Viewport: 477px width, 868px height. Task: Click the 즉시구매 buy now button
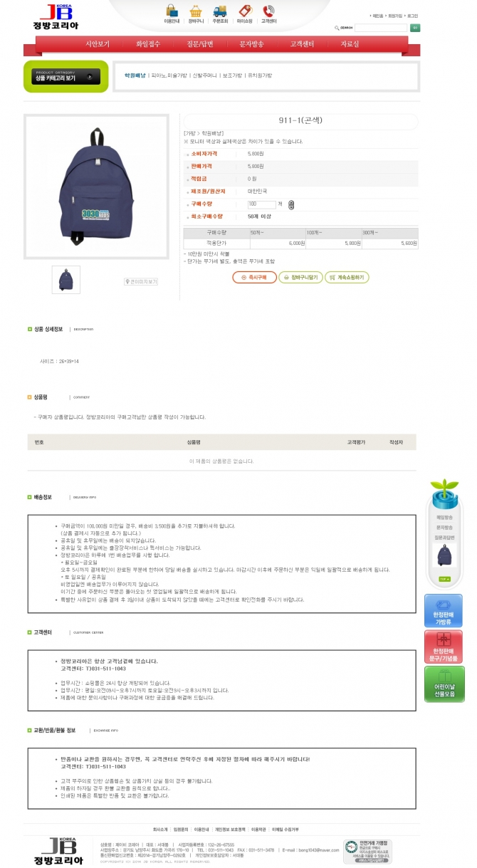point(254,278)
